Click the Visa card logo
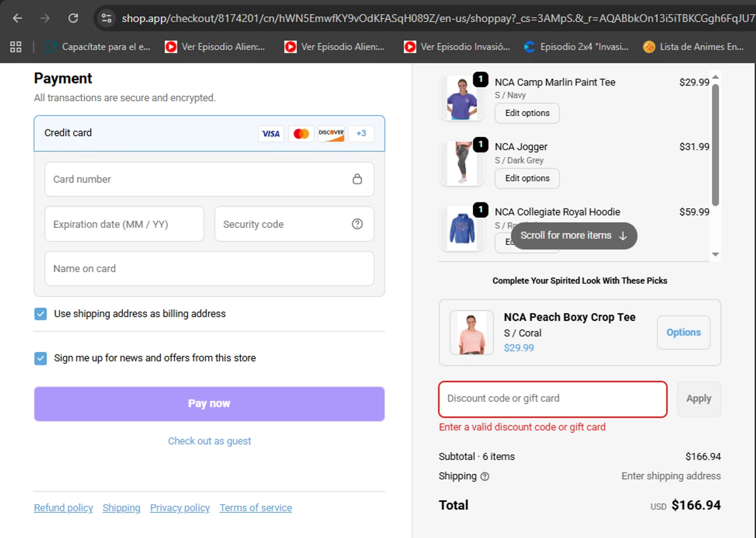 [271, 134]
